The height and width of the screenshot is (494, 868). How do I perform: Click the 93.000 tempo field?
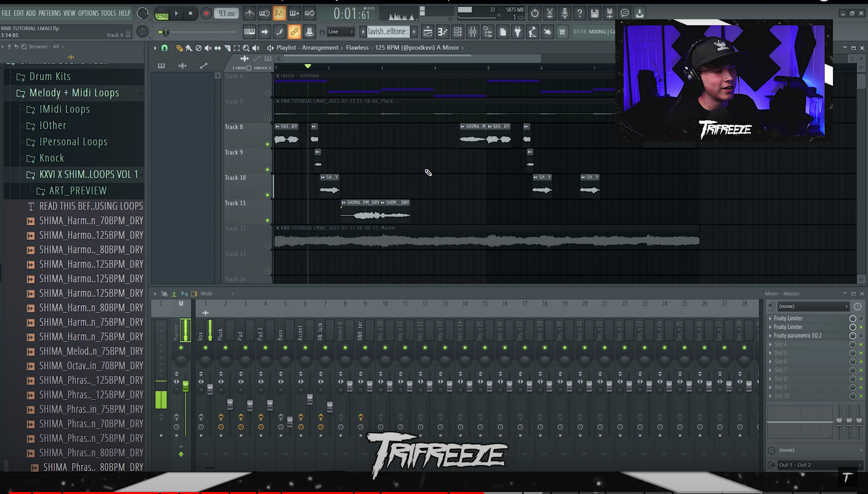pyautogui.click(x=227, y=14)
